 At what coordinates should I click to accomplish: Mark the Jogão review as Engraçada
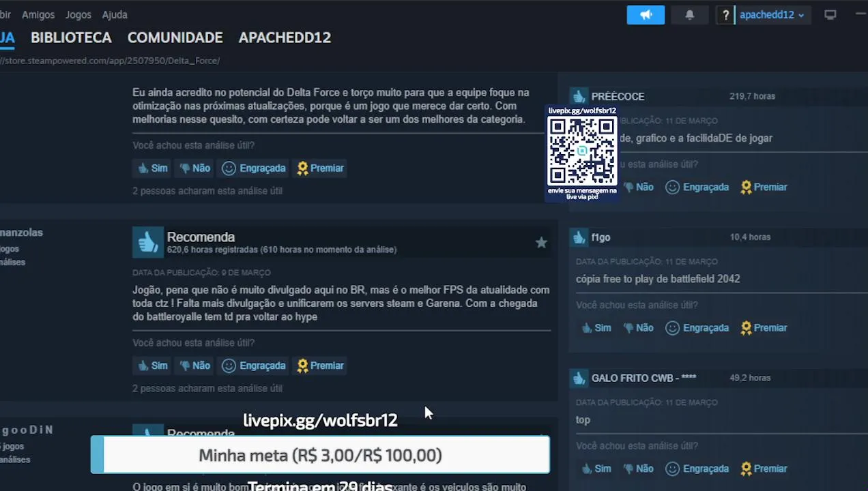tap(254, 366)
